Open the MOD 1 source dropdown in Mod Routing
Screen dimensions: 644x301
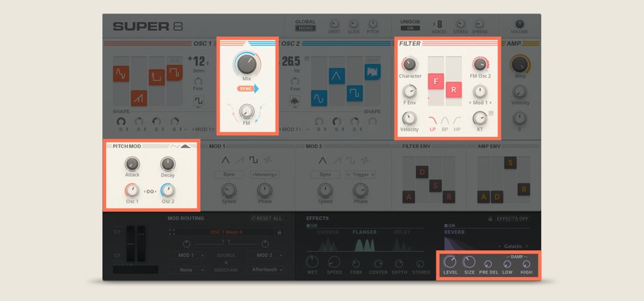pyautogui.click(x=185, y=255)
